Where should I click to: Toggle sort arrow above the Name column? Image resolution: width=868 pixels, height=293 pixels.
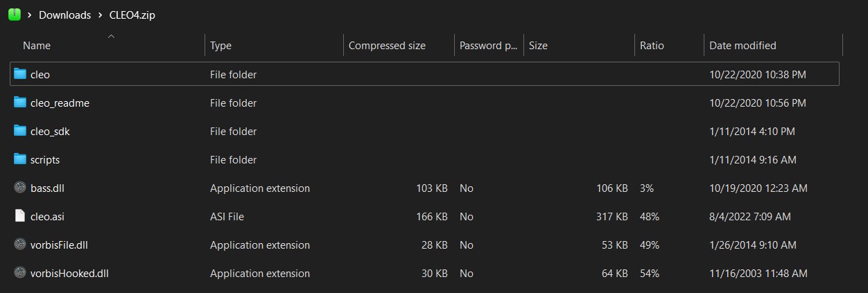click(x=111, y=35)
